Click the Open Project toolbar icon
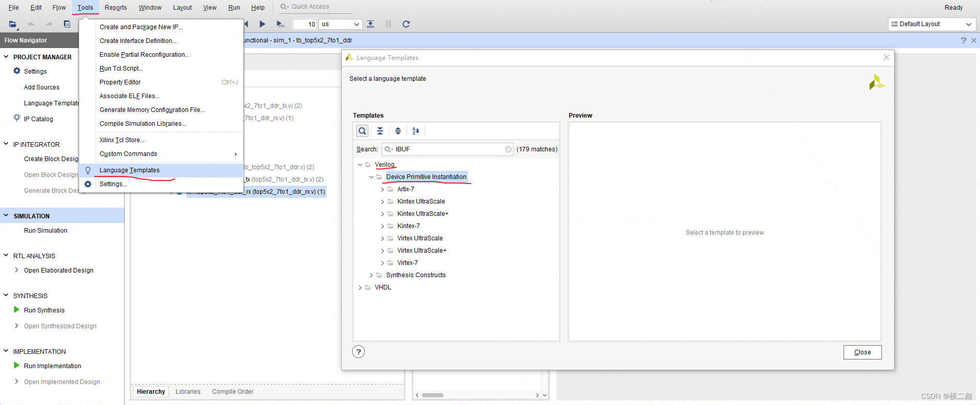This screenshot has width=980, height=405. pos(13,24)
